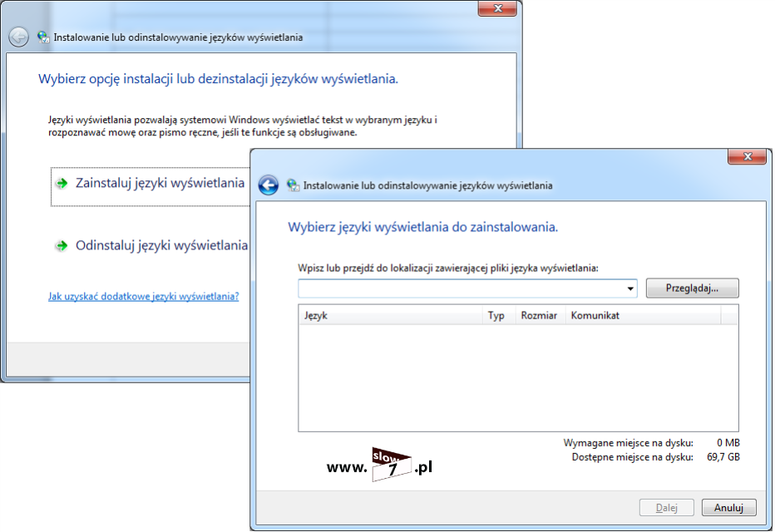
Task: Close the rear language options window
Action: [497, 8]
